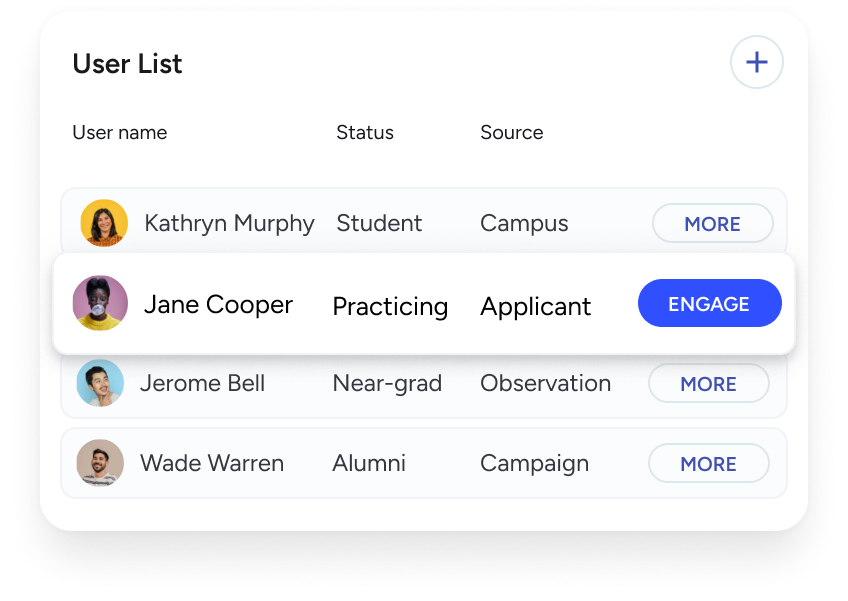This screenshot has width=848, height=601.
Task: Open Jane Cooper's avatar photo
Action: [101, 303]
